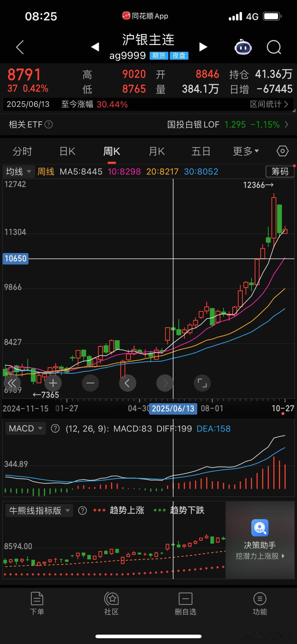
Task: Open the search magnifier icon
Action: coord(274,47)
